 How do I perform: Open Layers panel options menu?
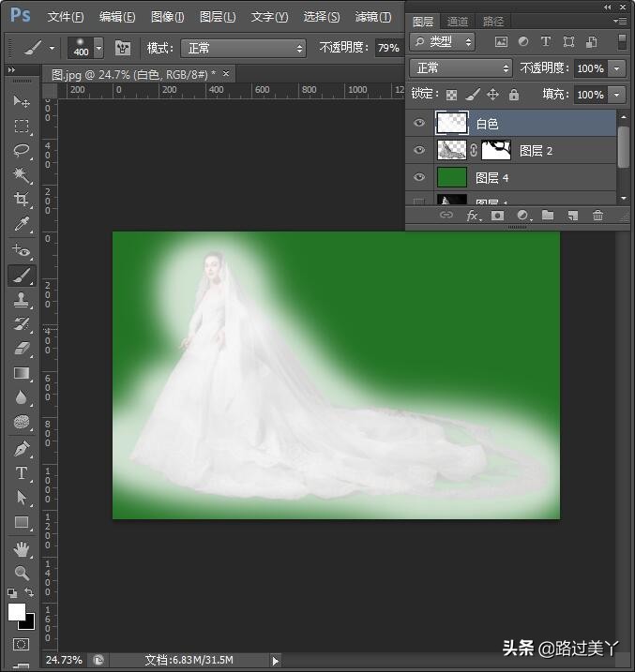pyautogui.click(x=620, y=21)
